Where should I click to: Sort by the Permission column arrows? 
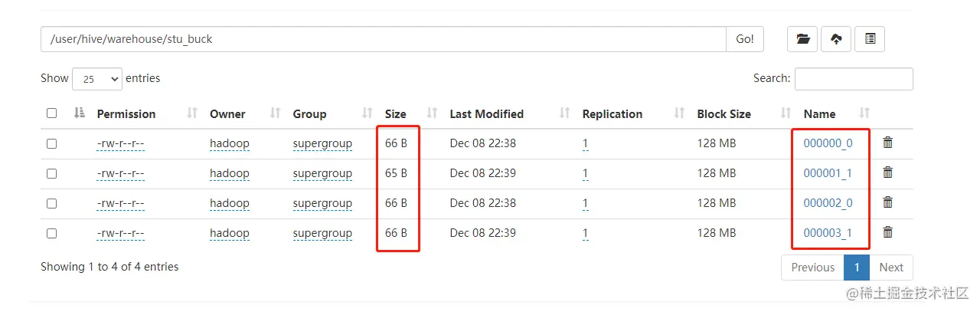pyautogui.click(x=192, y=113)
